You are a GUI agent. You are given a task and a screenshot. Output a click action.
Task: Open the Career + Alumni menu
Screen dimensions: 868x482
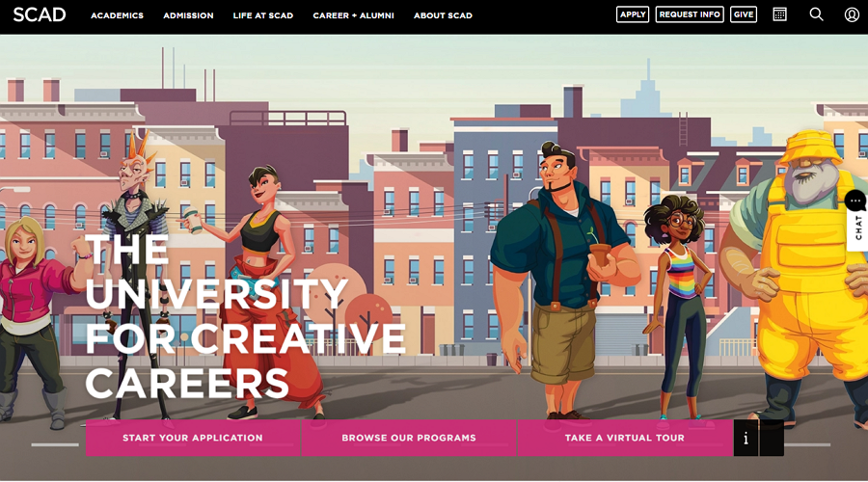tap(353, 15)
